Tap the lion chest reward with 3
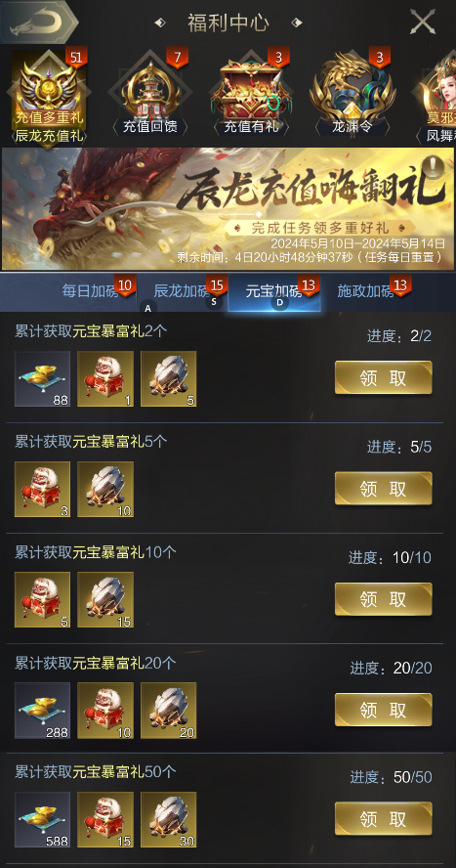Screen dimensions: 456x868 point(43,490)
